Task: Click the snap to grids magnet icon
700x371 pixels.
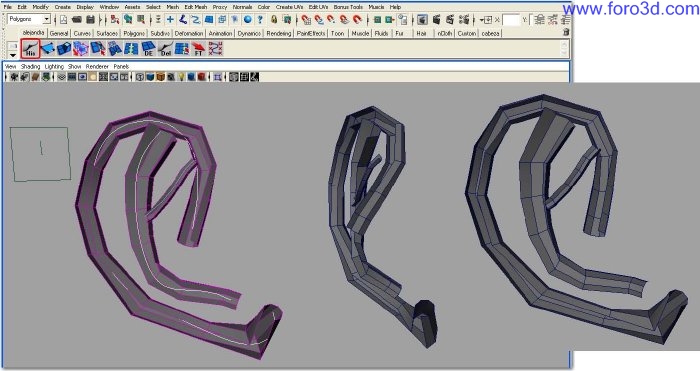Action: click(x=306, y=19)
